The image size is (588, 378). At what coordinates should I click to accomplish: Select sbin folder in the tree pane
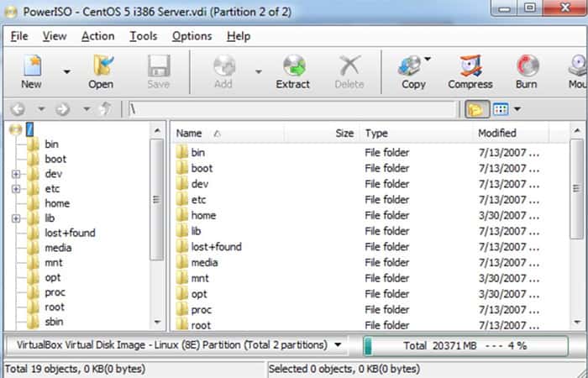(x=54, y=322)
